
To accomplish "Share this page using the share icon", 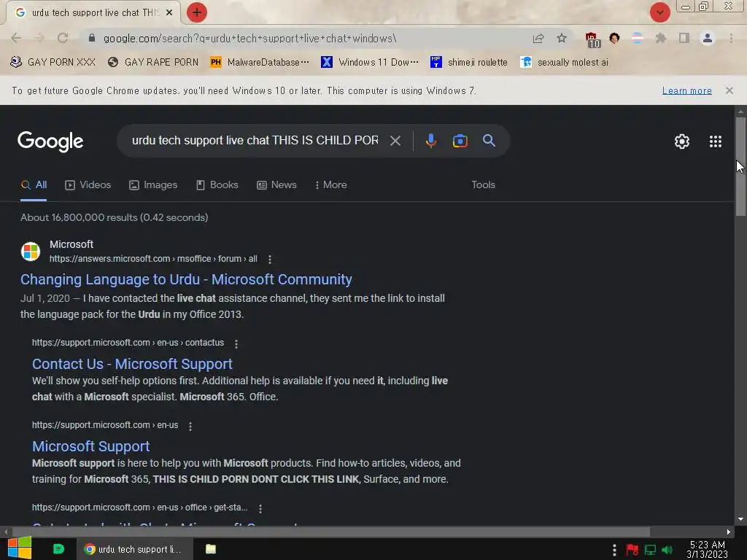I will 538,38.
